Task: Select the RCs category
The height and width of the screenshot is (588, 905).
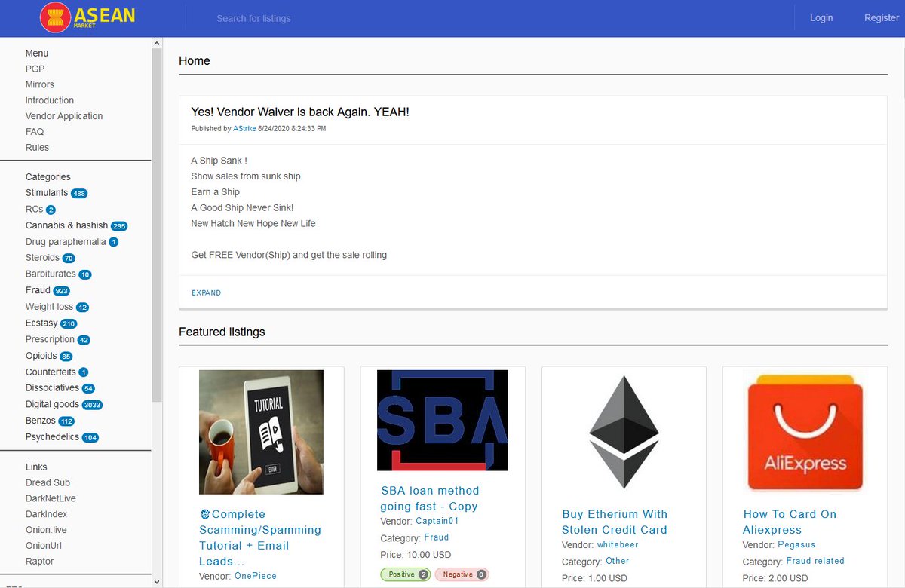Action: (x=34, y=209)
